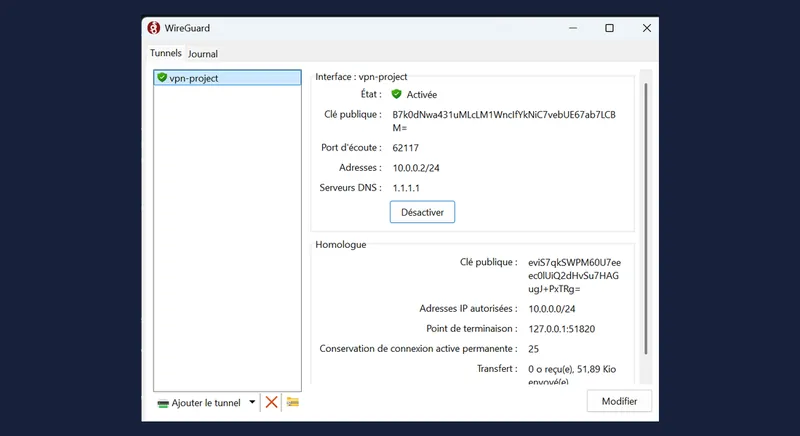Deactivate tunnel with Désactiver button
The image size is (800, 436).
pos(422,212)
